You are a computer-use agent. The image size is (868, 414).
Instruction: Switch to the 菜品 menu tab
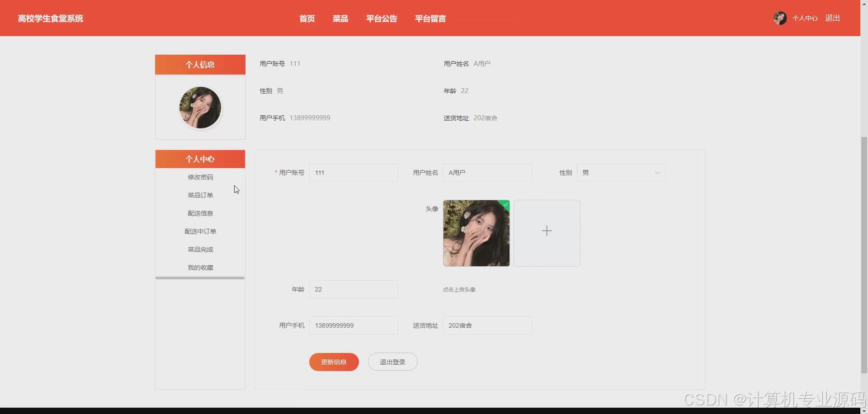coord(340,19)
